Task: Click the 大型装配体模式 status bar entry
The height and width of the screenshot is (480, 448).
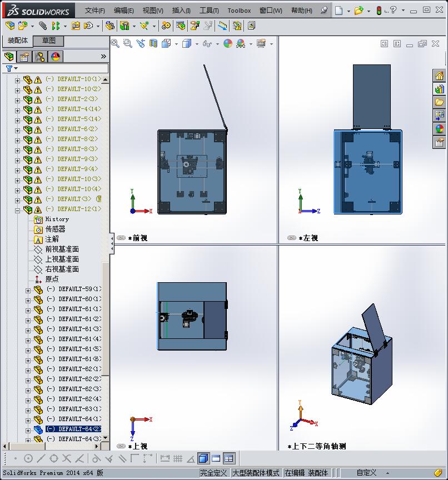Action: (x=256, y=473)
